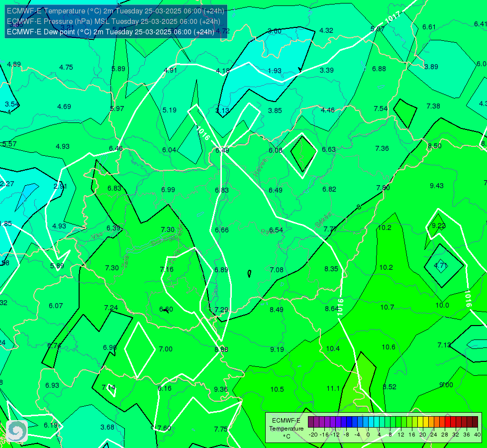Click the dew point value 11.1
The image size is (487, 448).
click(x=333, y=388)
